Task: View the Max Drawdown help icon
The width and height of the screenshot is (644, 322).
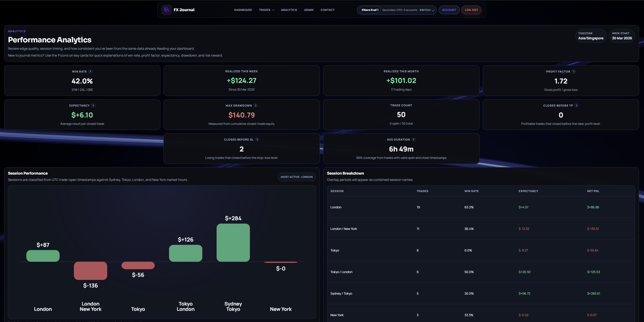Action: [256, 106]
